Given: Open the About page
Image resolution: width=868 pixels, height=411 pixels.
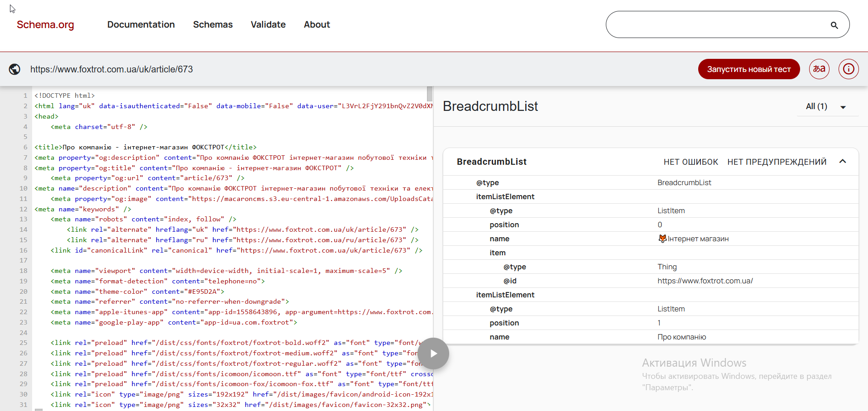Looking at the screenshot, I should point(317,24).
